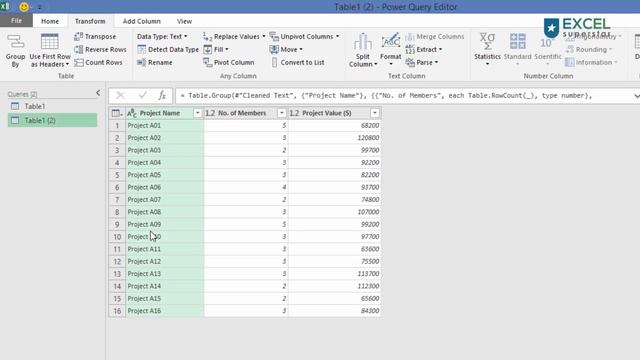
Task: Collapse the Queries pane with the arrow
Action: click(x=98, y=93)
